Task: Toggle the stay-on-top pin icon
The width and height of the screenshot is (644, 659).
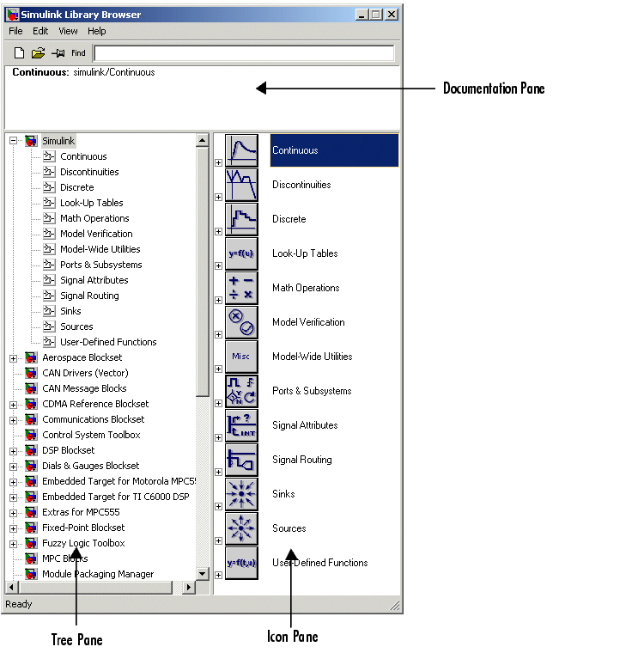Action: [x=58, y=53]
